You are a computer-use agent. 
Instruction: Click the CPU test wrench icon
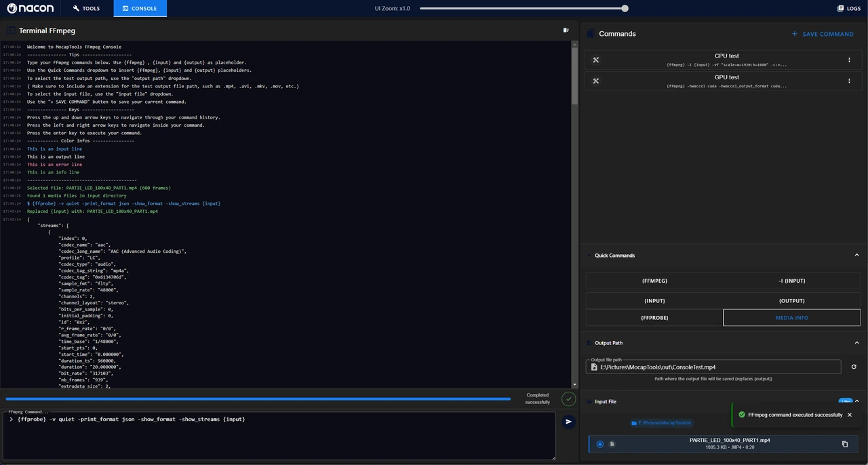coord(596,60)
